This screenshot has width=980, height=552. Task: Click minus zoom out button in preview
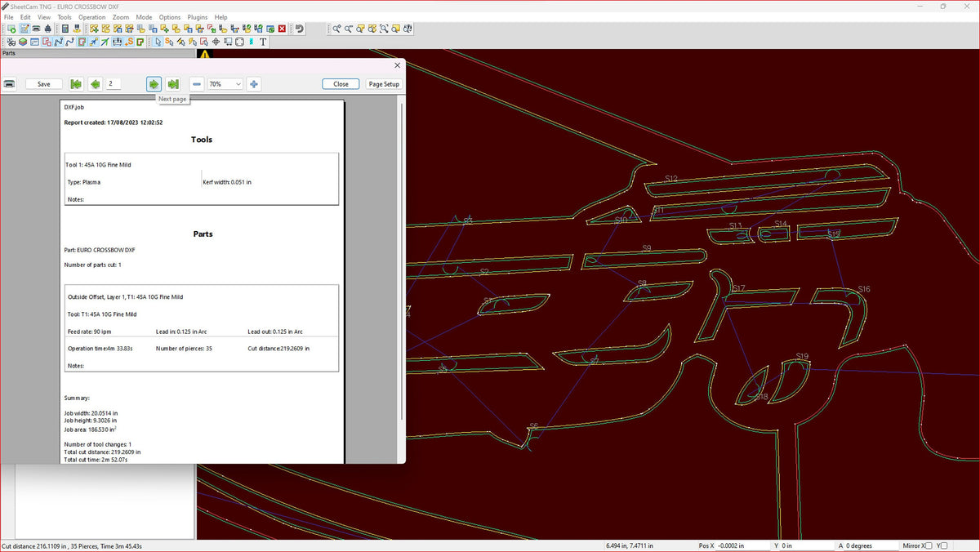(197, 84)
